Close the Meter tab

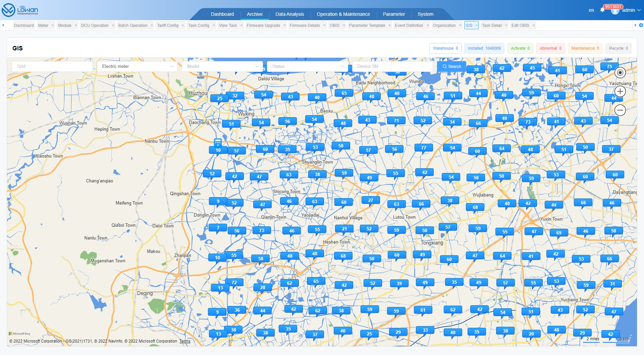[53, 25]
